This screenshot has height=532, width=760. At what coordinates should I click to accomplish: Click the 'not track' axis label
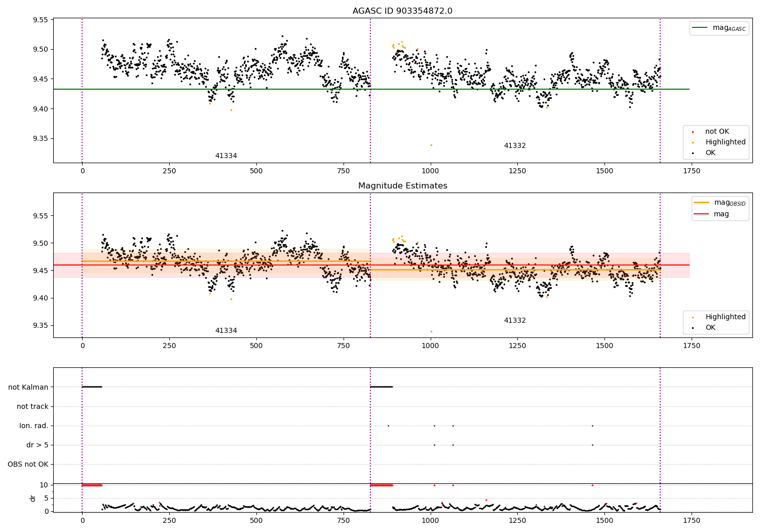pos(32,406)
